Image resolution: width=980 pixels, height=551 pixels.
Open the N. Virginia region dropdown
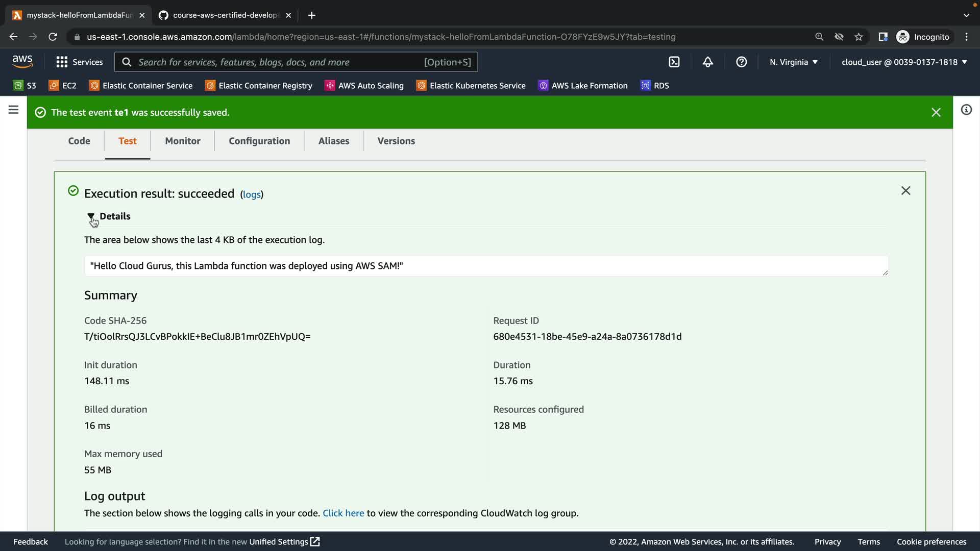794,62
